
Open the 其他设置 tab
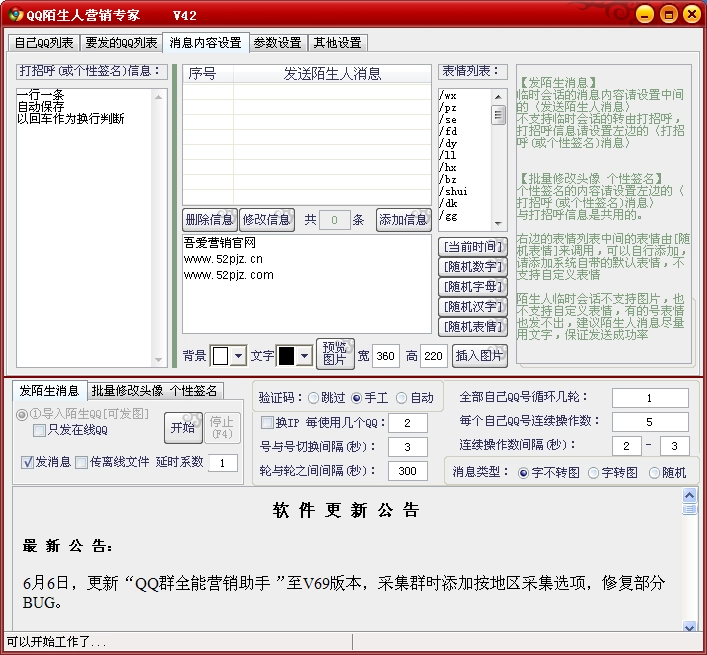[x=338, y=43]
